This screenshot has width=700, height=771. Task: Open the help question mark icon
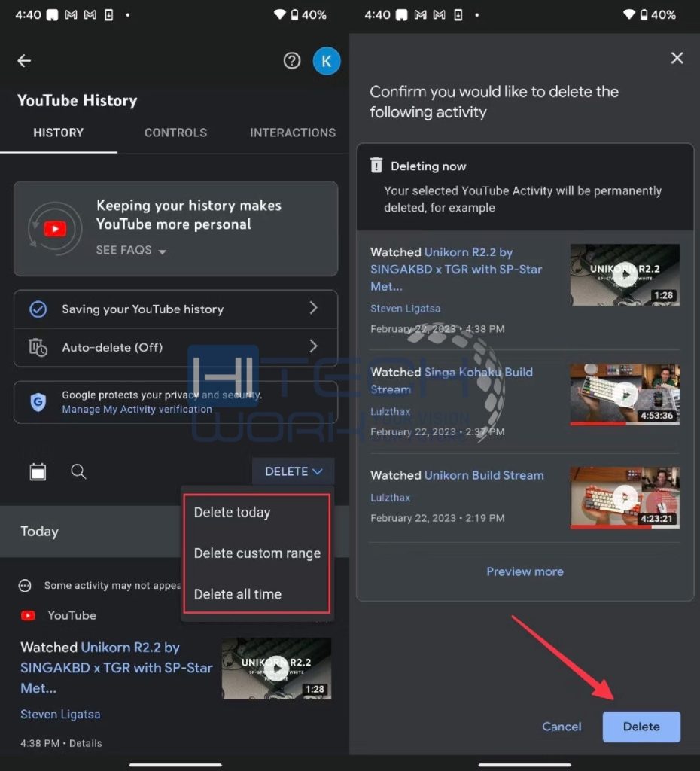[x=292, y=61]
